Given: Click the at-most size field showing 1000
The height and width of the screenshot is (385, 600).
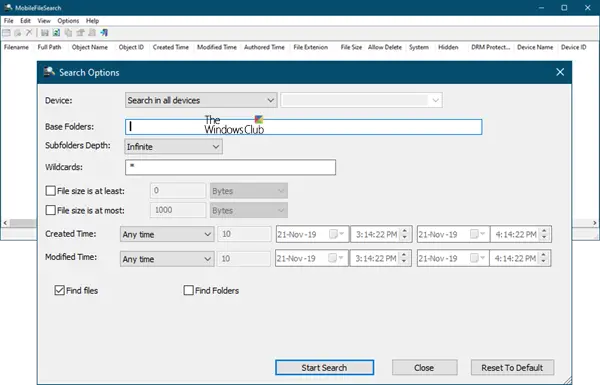Looking at the screenshot, I should 178,210.
